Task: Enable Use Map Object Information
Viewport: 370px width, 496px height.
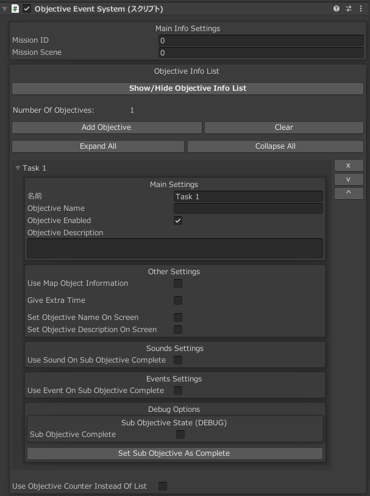Action: tap(178, 283)
